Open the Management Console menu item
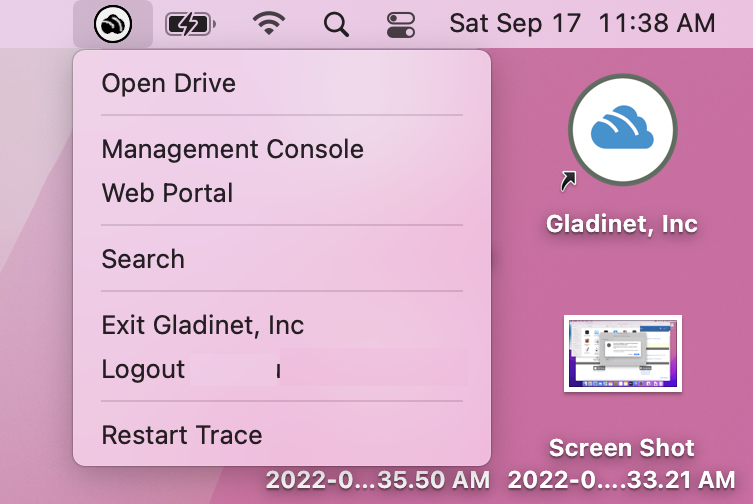This screenshot has height=504, width=753. [232, 150]
